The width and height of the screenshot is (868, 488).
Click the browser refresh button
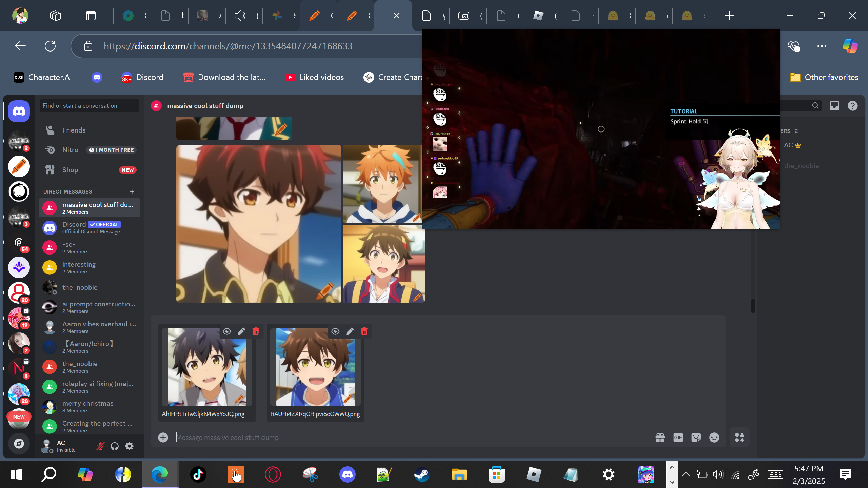[50, 46]
